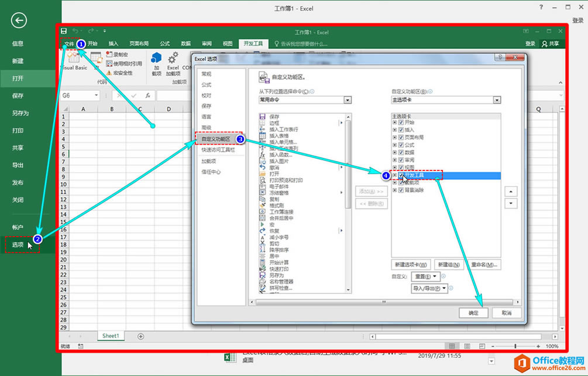This screenshot has width=588, height=376.
Task: Click the page layout view icon in the status bar
Action: tap(467, 346)
